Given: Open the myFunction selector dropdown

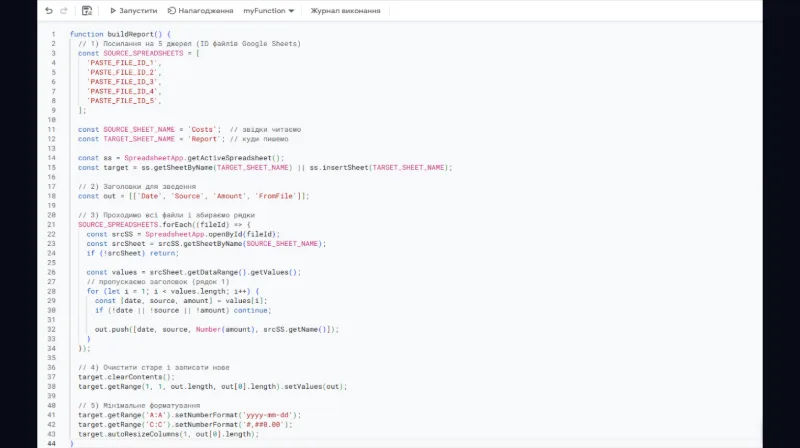Looking at the screenshot, I should tap(268, 11).
